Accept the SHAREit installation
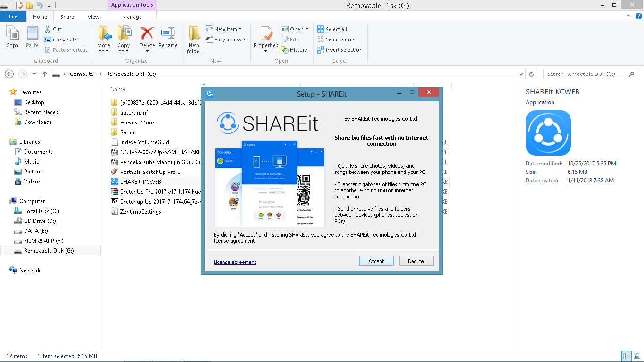Screen dimensions: 644x362 click(376, 261)
